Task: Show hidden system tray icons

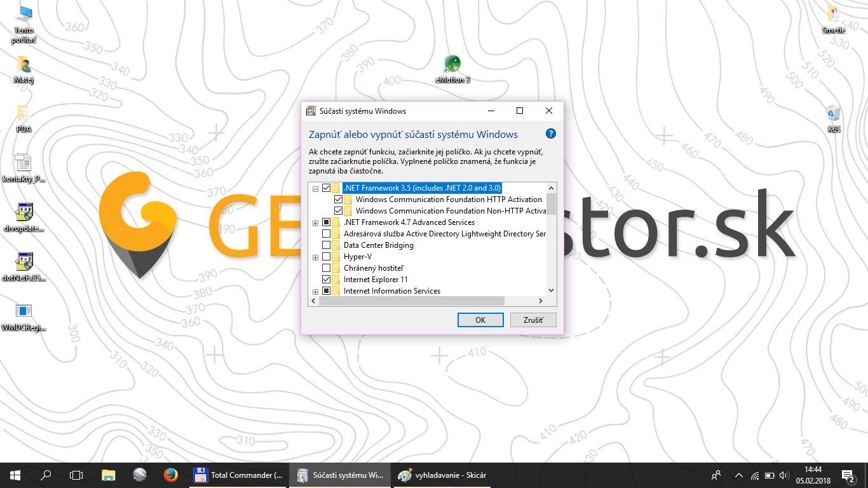Action: tap(738, 475)
